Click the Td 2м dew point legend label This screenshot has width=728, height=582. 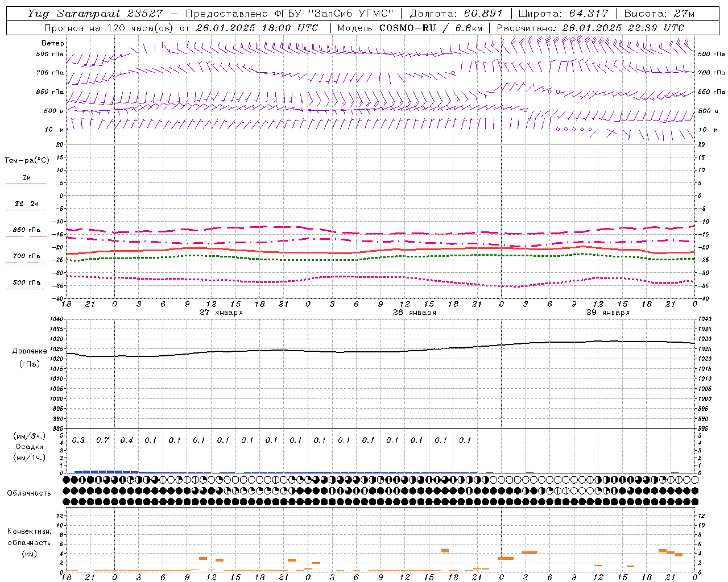[27, 203]
